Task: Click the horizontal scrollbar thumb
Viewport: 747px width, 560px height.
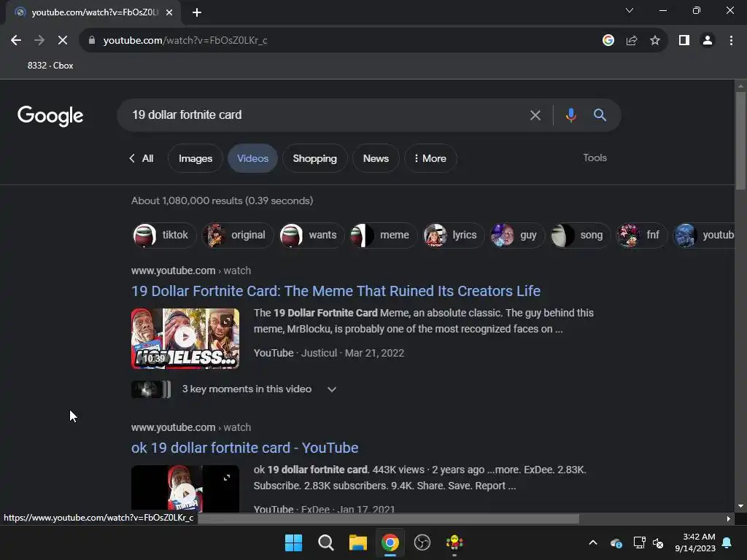Action: 388,518
